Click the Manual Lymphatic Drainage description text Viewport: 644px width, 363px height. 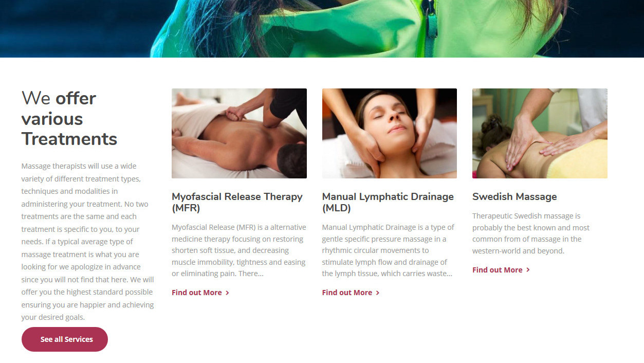coord(389,250)
